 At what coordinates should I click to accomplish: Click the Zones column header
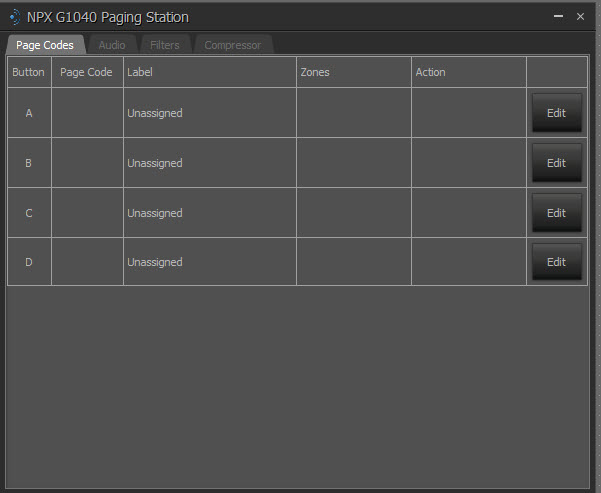click(315, 72)
